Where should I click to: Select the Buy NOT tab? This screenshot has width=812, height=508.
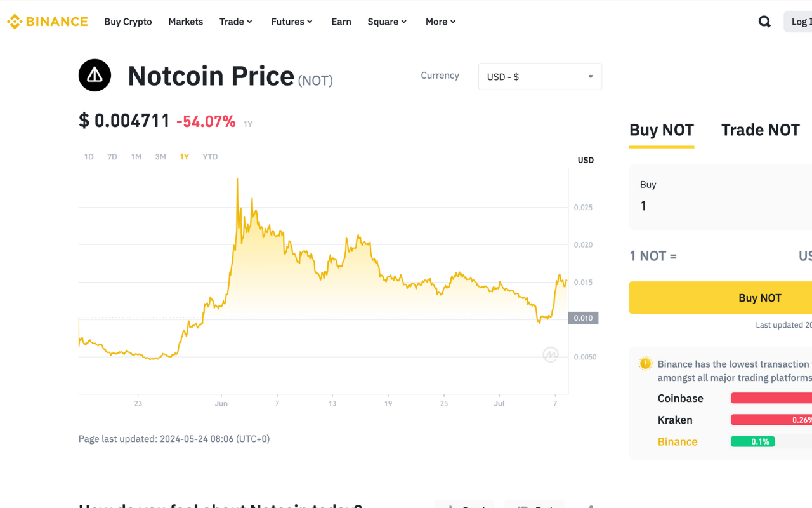click(661, 130)
